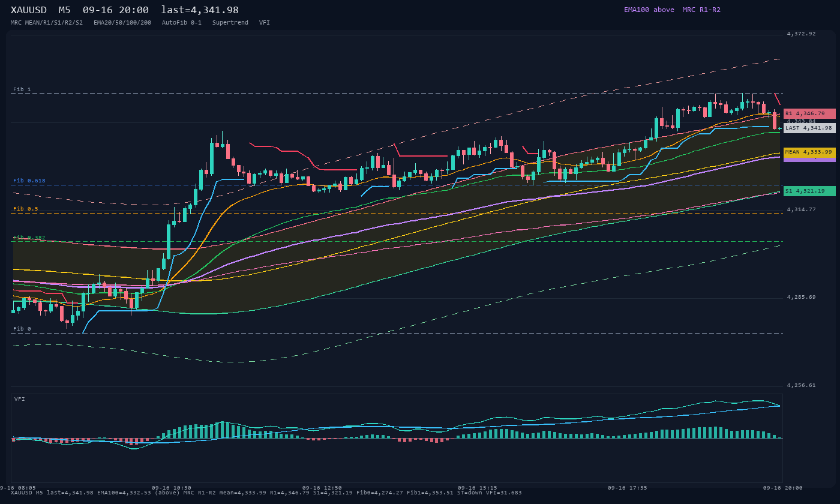Click the '09-16 12:50' time axis label
840x504 pixels.
pyautogui.click(x=322, y=488)
